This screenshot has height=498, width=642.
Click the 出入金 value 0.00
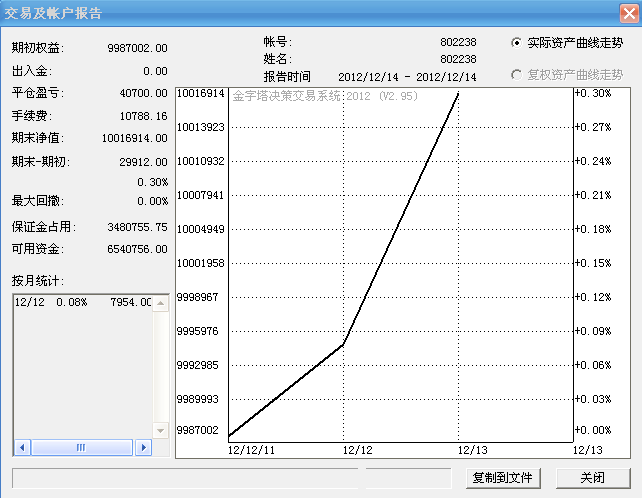coord(155,71)
